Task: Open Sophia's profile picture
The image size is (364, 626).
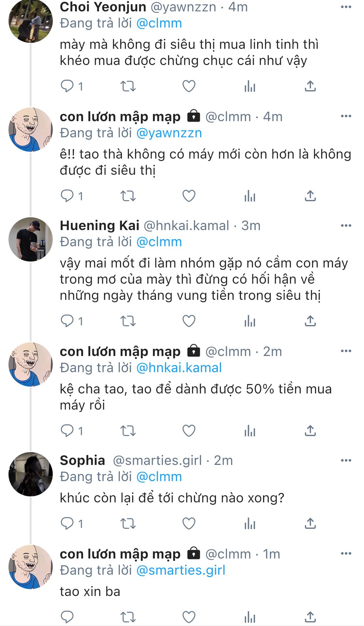Action: [30, 474]
